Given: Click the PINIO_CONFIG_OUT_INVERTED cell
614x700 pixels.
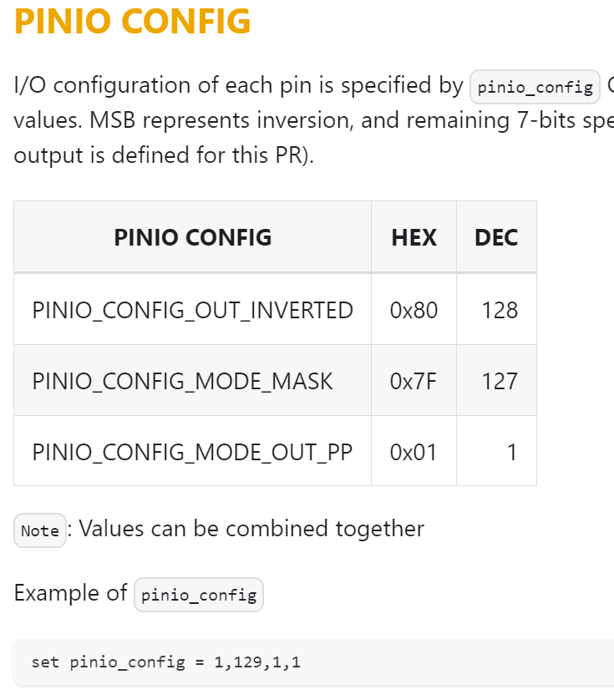Looking at the screenshot, I should pos(192,310).
